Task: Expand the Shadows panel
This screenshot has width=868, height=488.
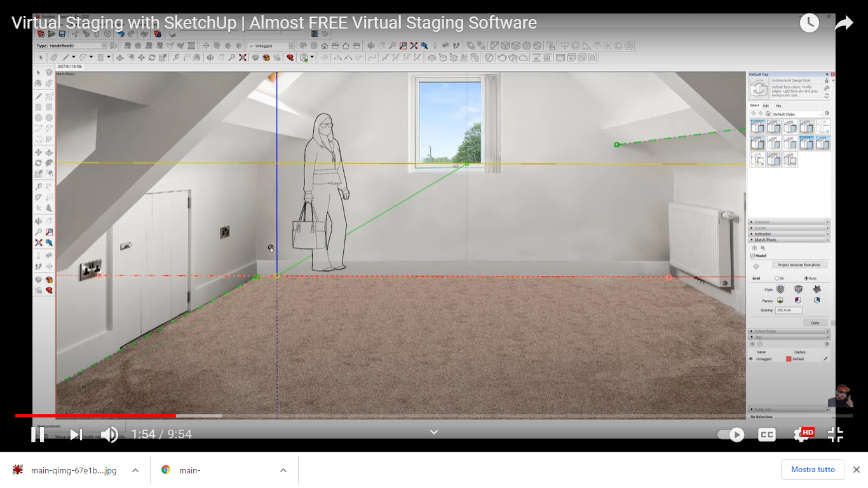Action: coord(790,222)
